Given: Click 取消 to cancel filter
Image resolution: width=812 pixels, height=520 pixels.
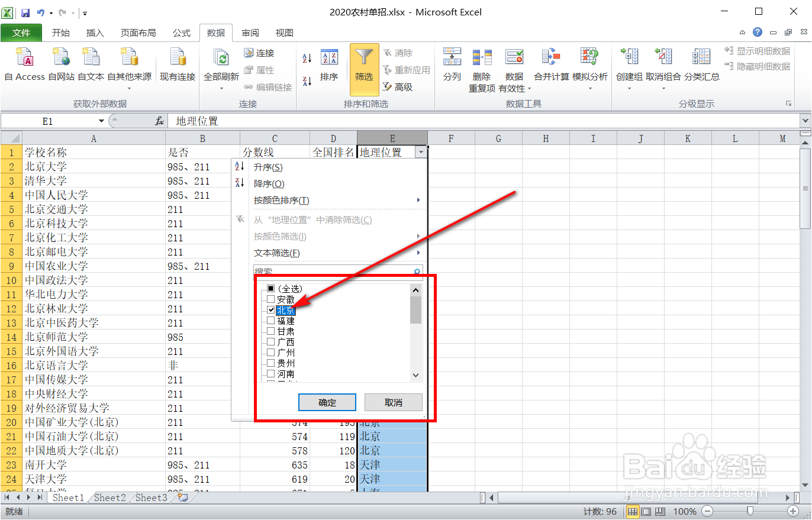Looking at the screenshot, I should 394,402.
